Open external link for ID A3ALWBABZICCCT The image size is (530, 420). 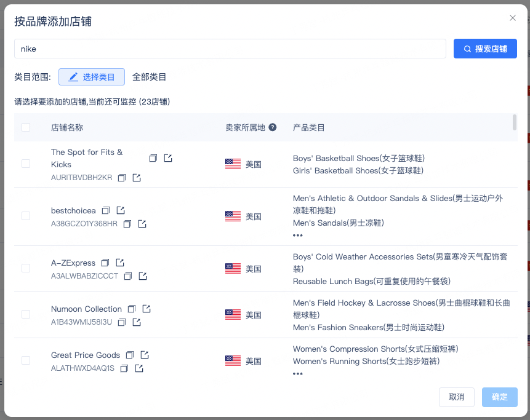click(x=143, y=276)
